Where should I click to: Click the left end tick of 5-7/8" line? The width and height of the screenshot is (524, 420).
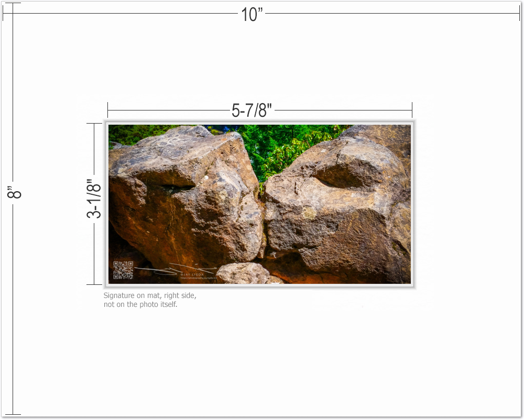107,110
